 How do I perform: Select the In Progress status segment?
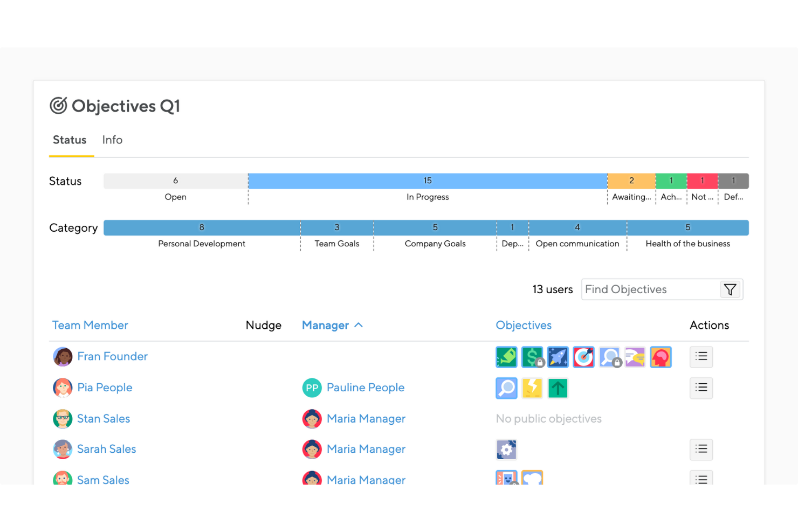coord(428,181)
